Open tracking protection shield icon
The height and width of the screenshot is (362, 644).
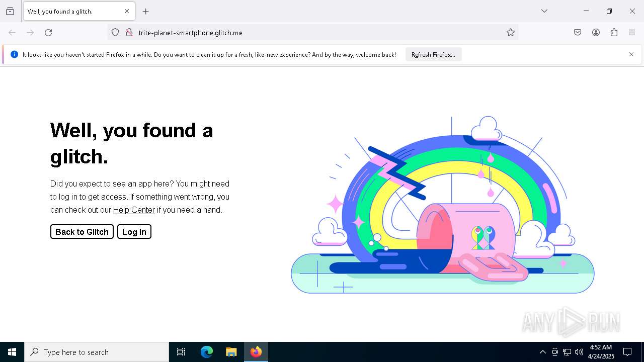pyautogui.click(x=115, y=33)
